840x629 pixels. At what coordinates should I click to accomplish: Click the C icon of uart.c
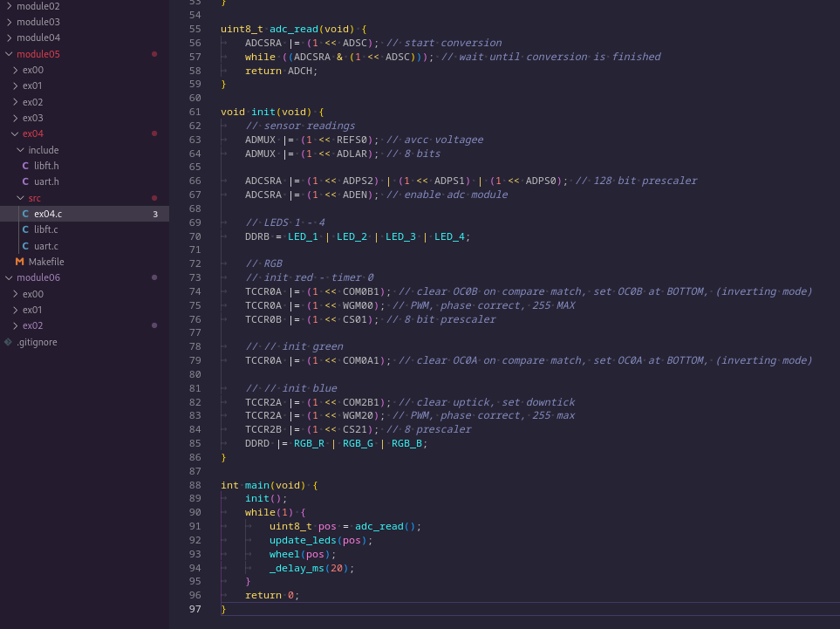[25, 246]
